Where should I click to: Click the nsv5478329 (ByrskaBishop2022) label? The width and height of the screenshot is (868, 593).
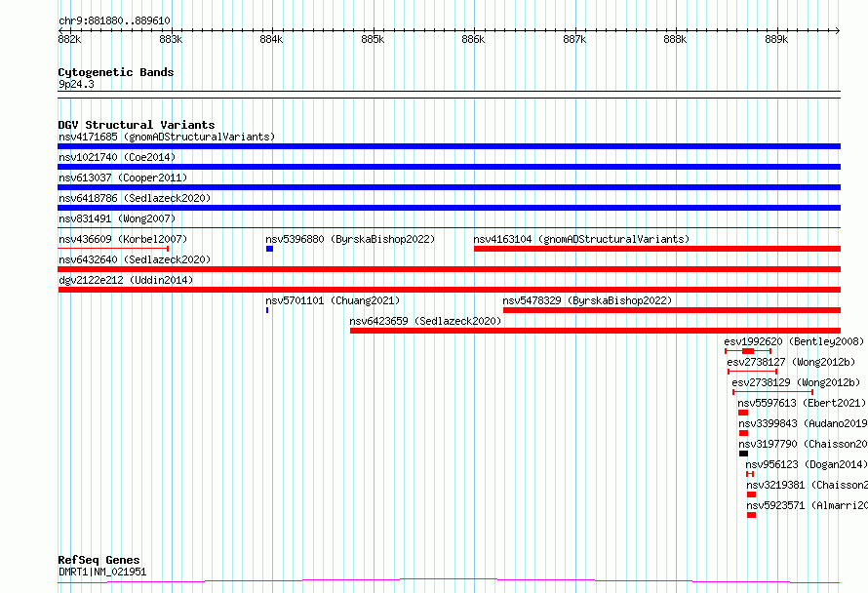click(587, 300)
